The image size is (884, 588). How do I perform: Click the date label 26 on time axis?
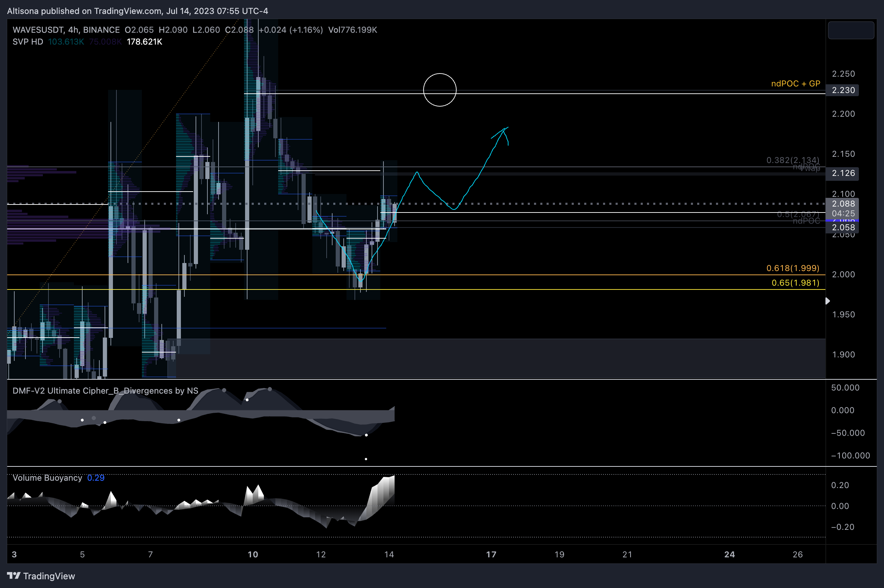pos(798,554)
